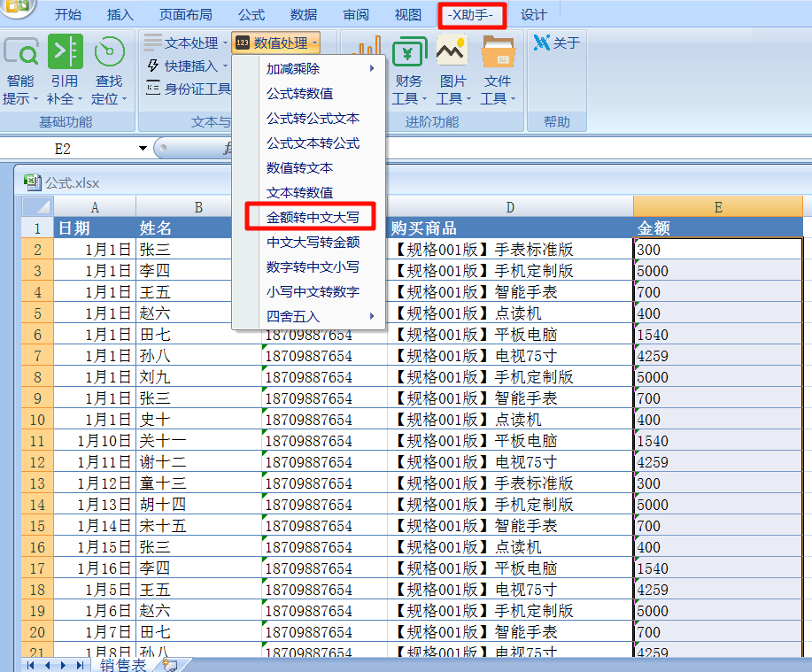Switch to the 审阅 ribbon tab
This screenshot has width=812, height=672.
coord(356,14)
